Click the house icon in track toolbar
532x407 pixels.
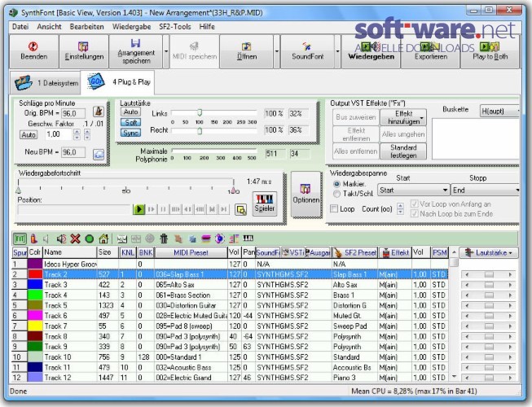(103, 239)
